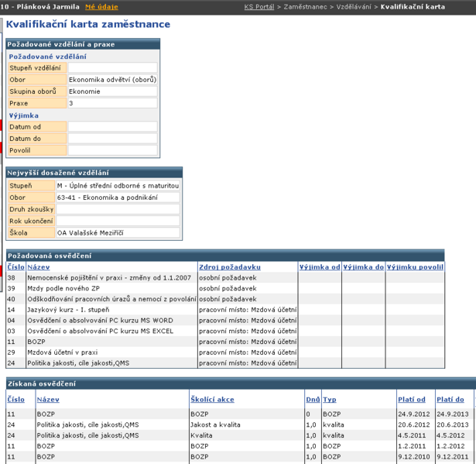476x464 pixels.
Task: Click the Povolil field
Action: click(113, 150)
